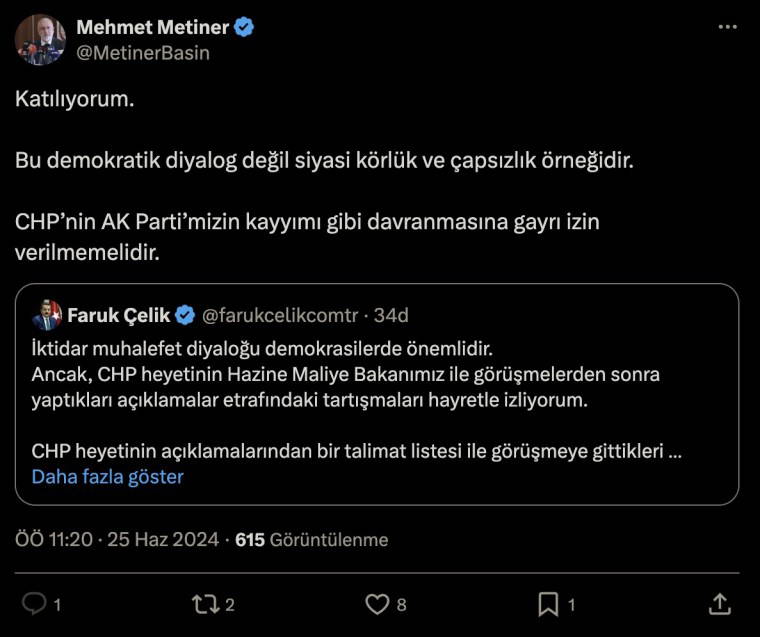Click Faruk Çelik's small avatar
This screenshot has width=760, height=637.
coord(47,316)
